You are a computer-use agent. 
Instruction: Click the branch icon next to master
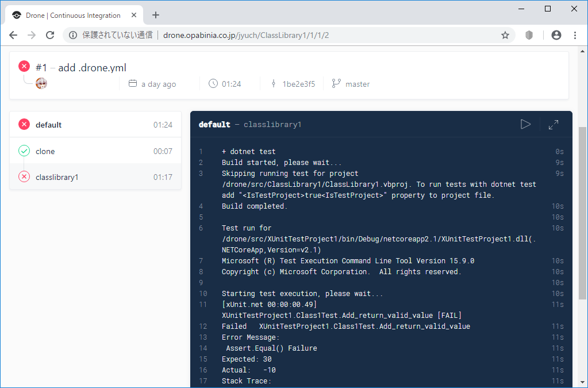click(x=336, y=83)
